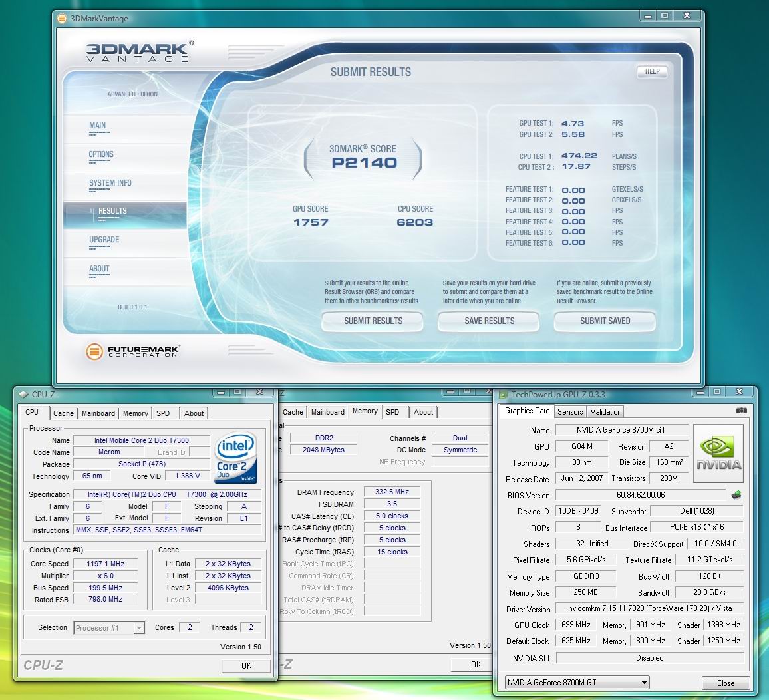Click the CPU name field Intel Mobile Core 2 Duo T7300
Screen dimensions: 769x700
pos(141,440)
